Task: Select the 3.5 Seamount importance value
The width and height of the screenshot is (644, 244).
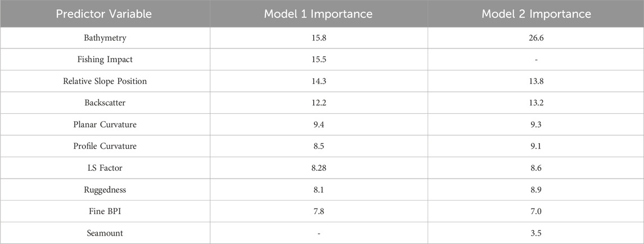Action: [x=536, y=233]
